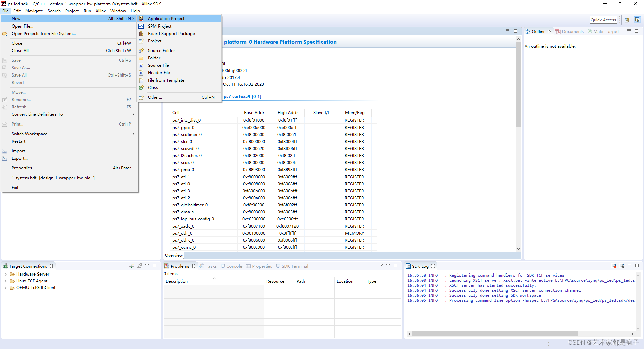Click SDK Log horizontal scrollbar
This screenshot has width=644, height=349.
coord(495,334)
